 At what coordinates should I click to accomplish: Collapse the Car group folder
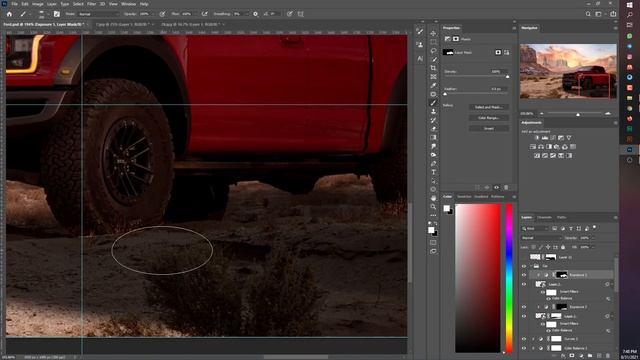click(531, 266)
